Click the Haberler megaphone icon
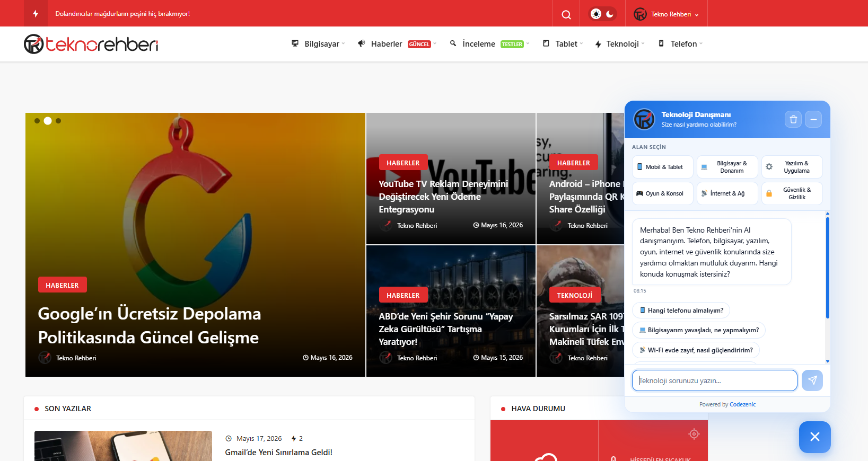 pyautogui.click(x=361, y=43)
